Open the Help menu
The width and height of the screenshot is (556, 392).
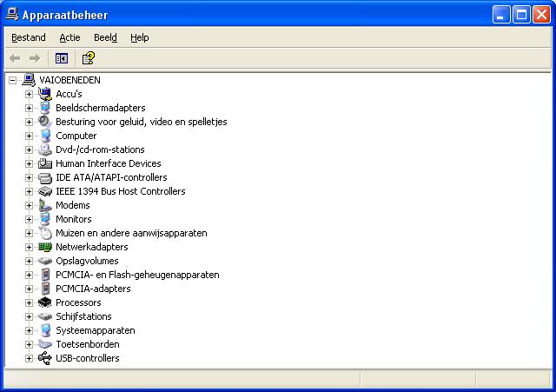click(139, 37)
